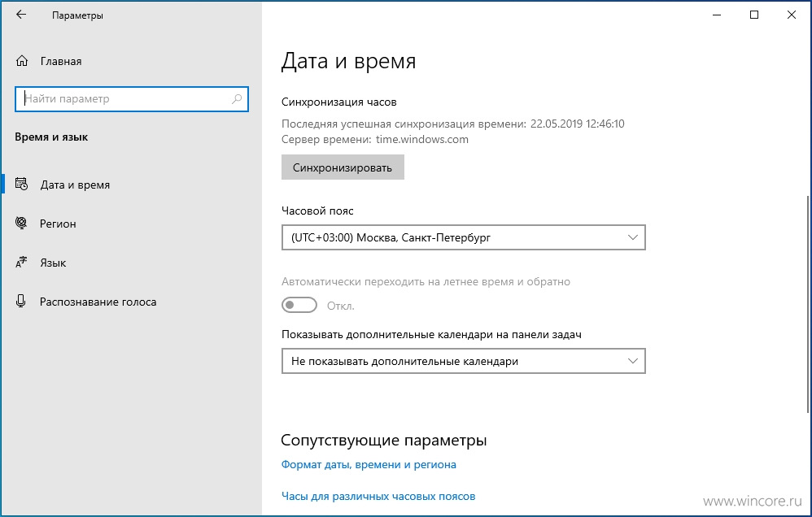Click the globe icon beside Регион
The image size is (812, 517).
point(21,223)
